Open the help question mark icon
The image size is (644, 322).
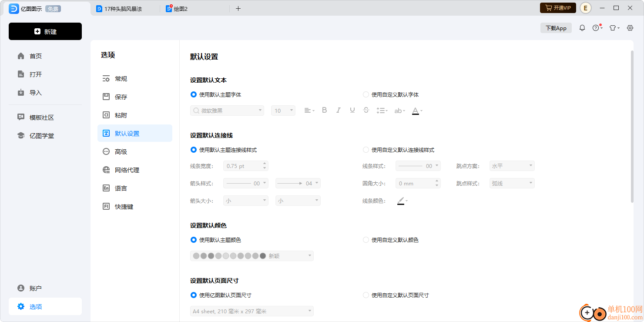pos(597,28)
